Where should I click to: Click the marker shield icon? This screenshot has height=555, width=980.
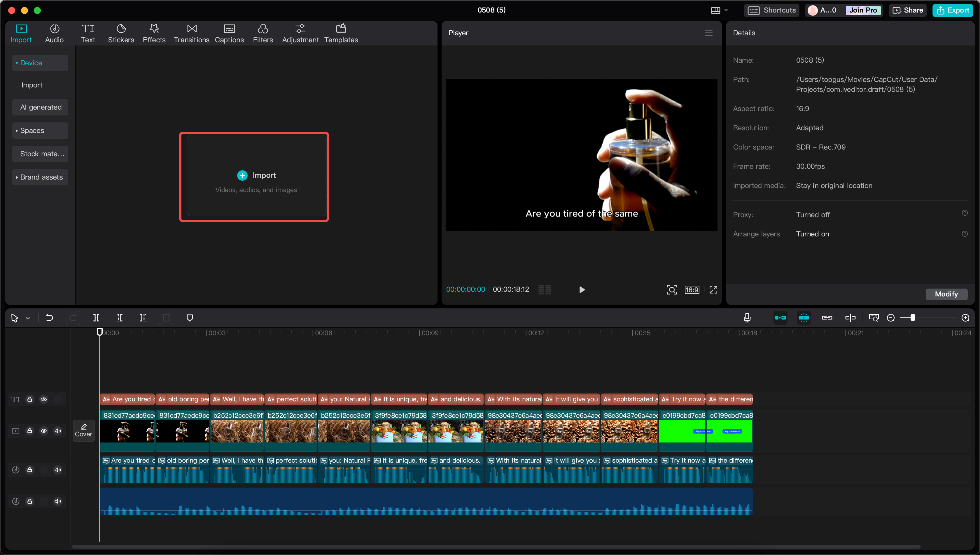(190, 317)
